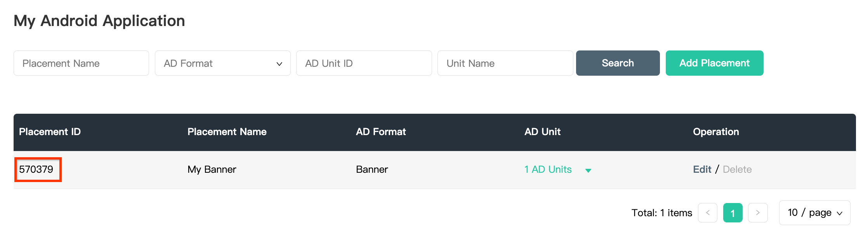Click the Add Placement button
The height and width of the screenshot is (243, 868).
(x=714, y=63)
